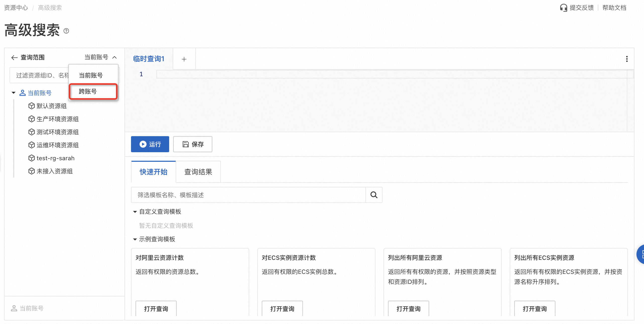Select the 默认资源组 cube icon
Viewport: 644px width, 324px height.
coord(31,106)
